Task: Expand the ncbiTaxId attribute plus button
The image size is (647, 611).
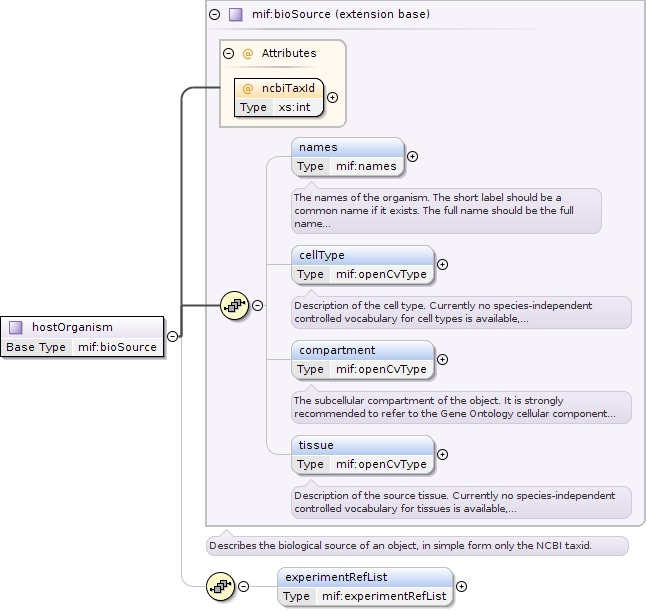Action: (x=333, y=98)
